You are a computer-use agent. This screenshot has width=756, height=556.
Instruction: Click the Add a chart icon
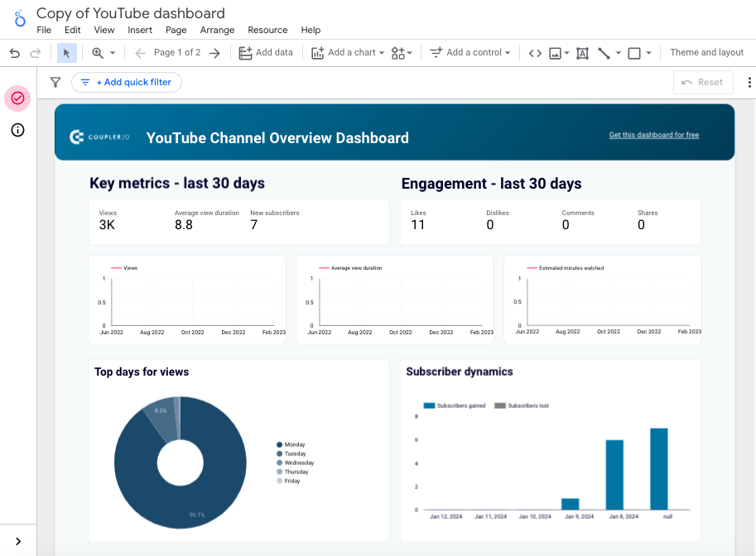[x=317, y=52]
